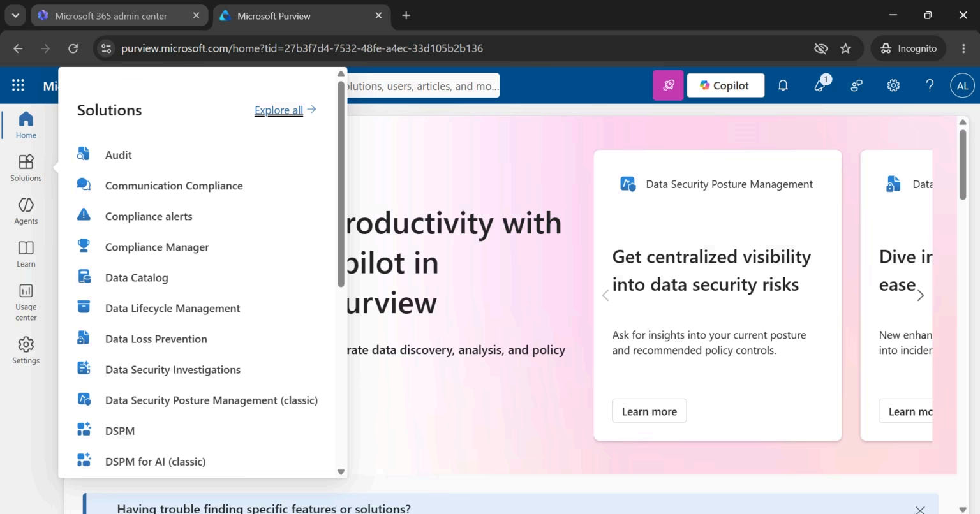This screenshot has width=980, height=514.
Task: Click the Solutions panel scroll down arrow
Action: pyautogui.click(x=341, y=472)
